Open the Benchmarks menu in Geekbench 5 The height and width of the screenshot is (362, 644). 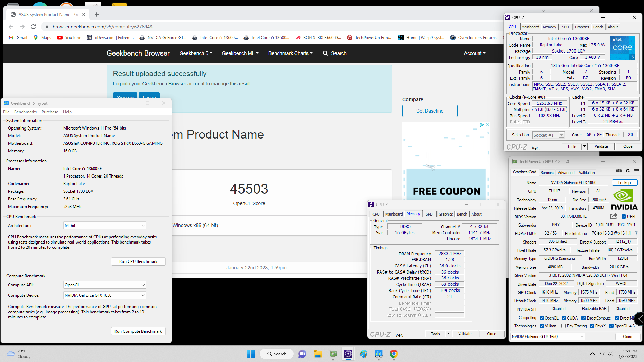click(25, 112)
